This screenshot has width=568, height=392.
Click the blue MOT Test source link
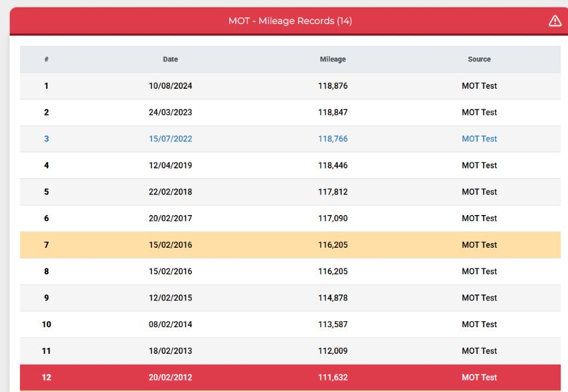pos(479,139)
